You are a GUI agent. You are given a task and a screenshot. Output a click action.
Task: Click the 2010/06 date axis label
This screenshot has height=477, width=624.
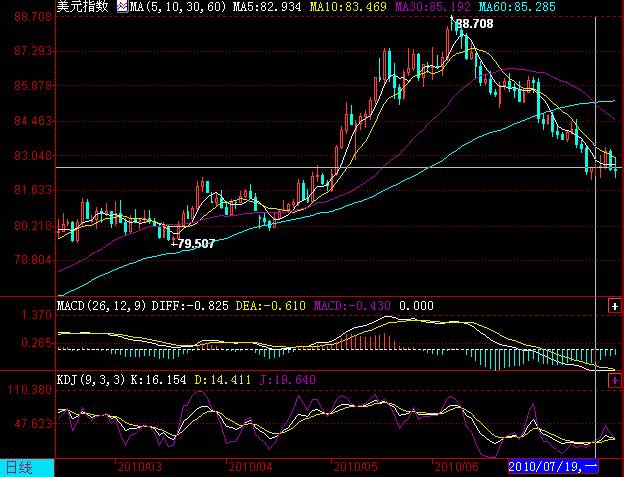tap(456, 466)
